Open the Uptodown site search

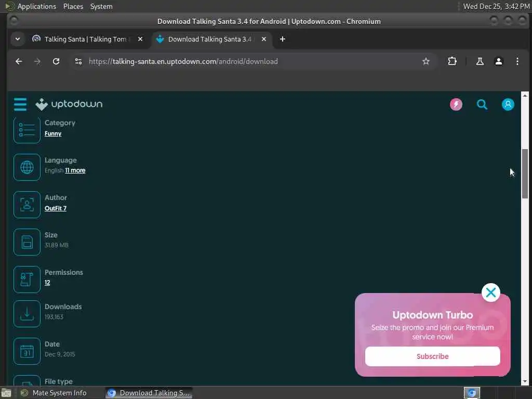coord(482,104)
